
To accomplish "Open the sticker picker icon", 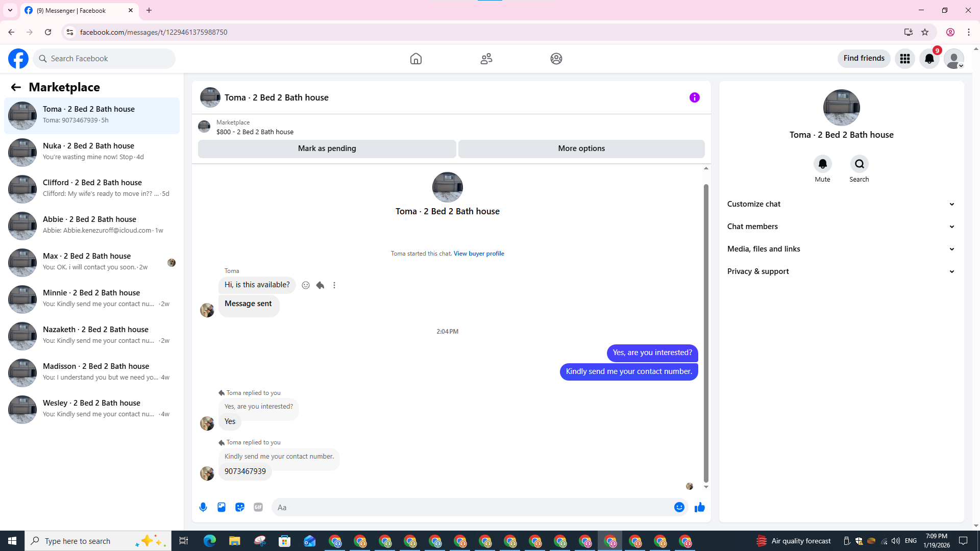I will pos(240,507).
